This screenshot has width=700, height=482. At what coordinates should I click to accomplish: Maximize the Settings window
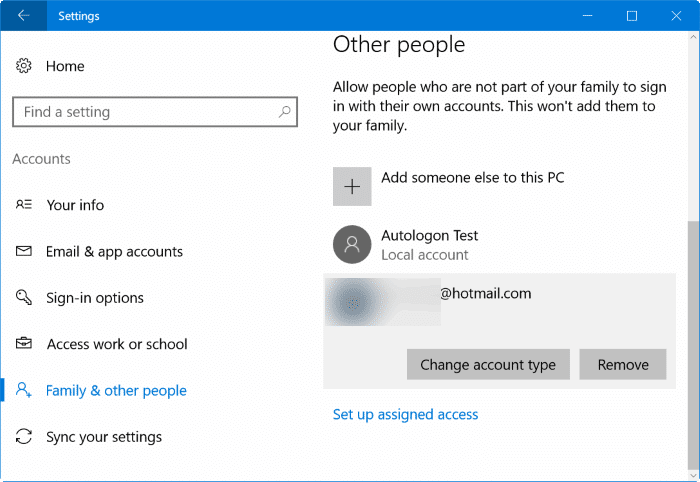pyautogui.click(x=632, y=16)
